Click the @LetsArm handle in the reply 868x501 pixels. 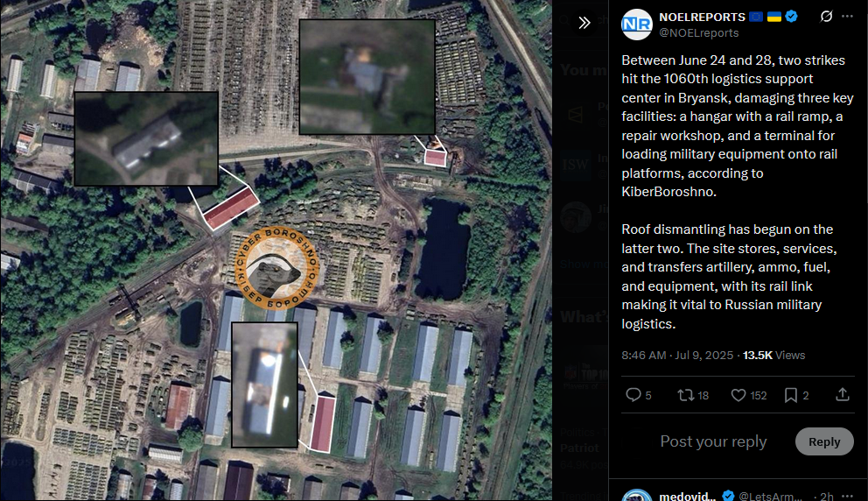coord(770,496)
